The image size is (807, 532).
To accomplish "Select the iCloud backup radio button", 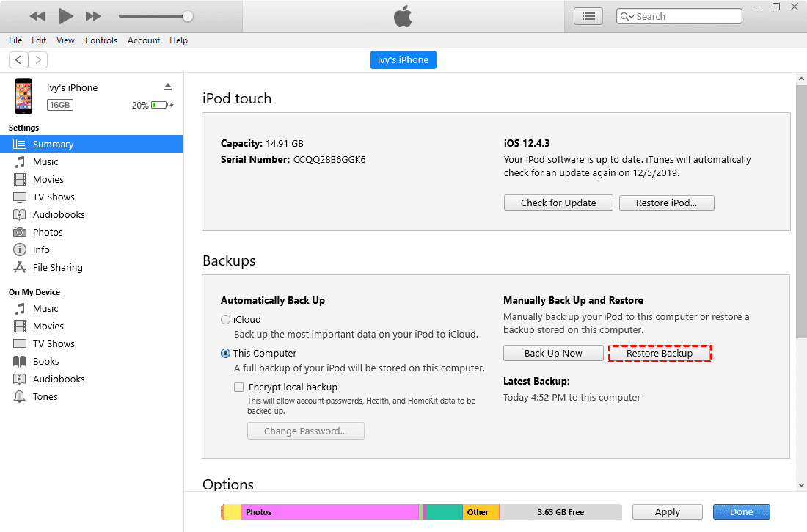I will (x=225, y=319).
